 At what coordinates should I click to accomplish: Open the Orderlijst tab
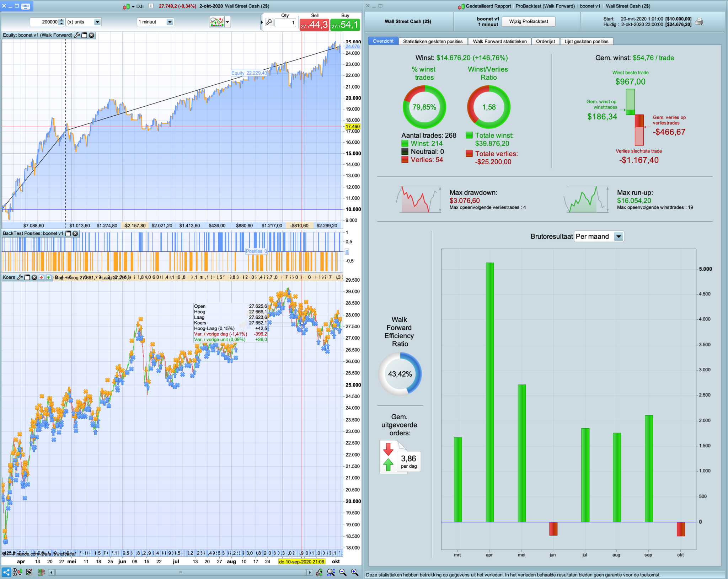coord(545,42)
